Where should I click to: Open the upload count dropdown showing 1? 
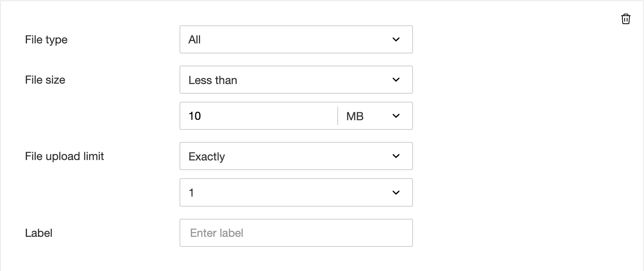tap(296, 193)
